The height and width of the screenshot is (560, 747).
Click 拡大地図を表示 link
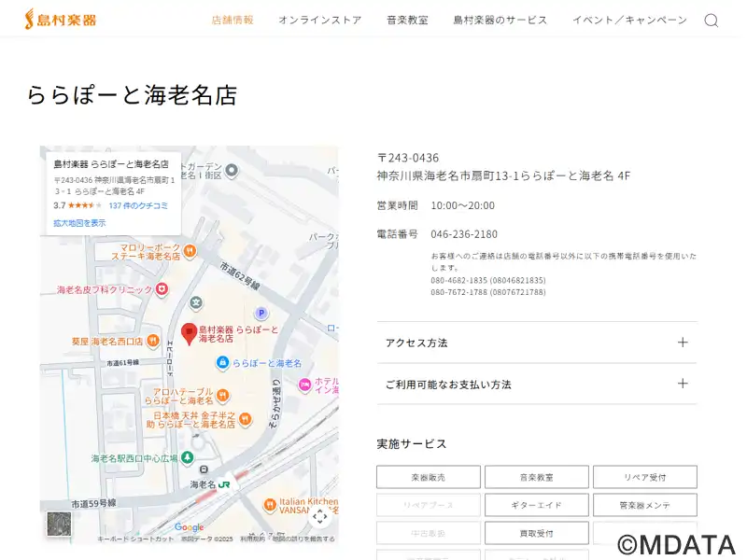[x=79, y=223]
